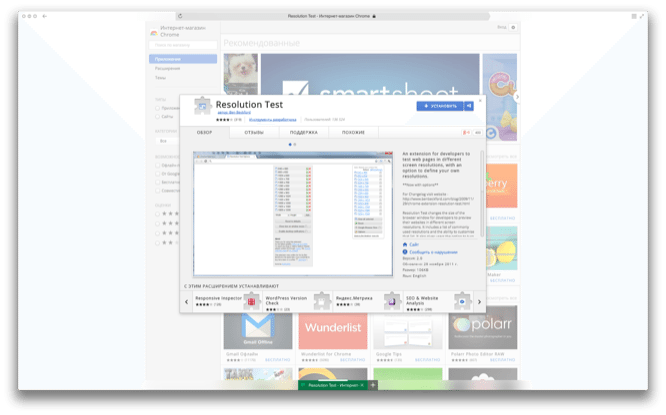Select the first screenshot pagination dot
Viewport: 666px width, 415px height.
pos(290,144)
